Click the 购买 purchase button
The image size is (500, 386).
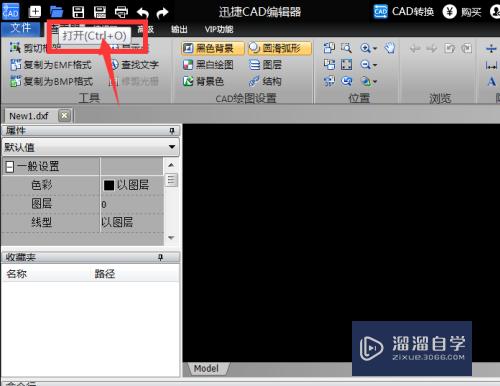pyautogui.click(x=462, y=12)
